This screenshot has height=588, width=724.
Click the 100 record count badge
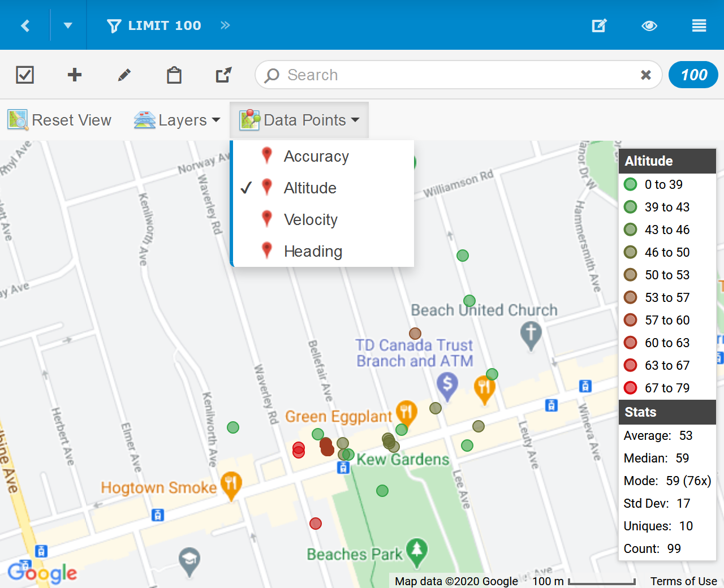pos(693,75)
